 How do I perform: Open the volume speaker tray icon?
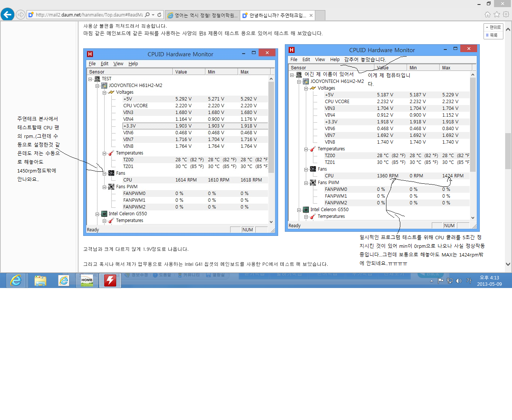(459, 280)
